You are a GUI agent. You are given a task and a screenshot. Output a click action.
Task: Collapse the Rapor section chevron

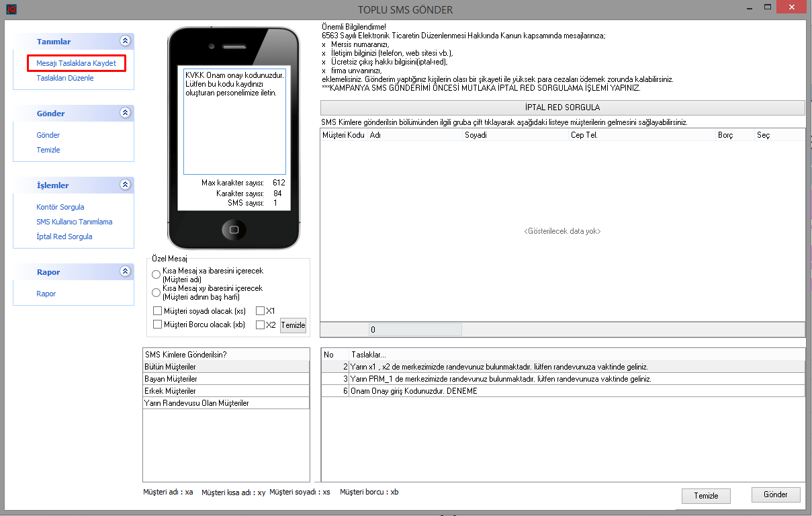pyautogui.click(x=125, y=271)
